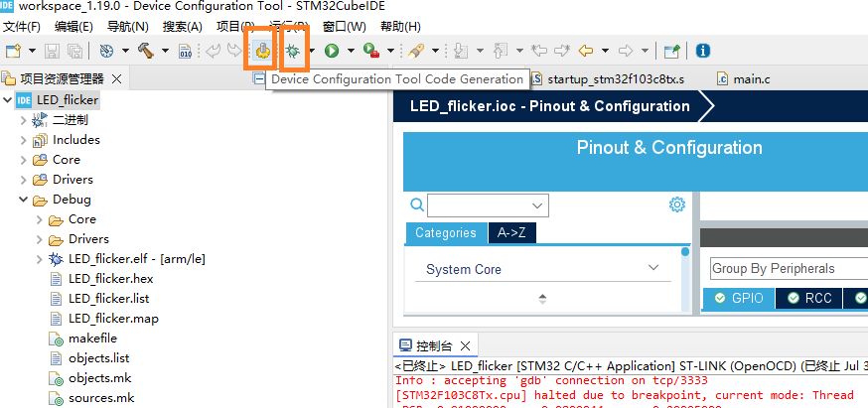
Task: Click the Pinout & Configuration header tab
Action: 669,148
